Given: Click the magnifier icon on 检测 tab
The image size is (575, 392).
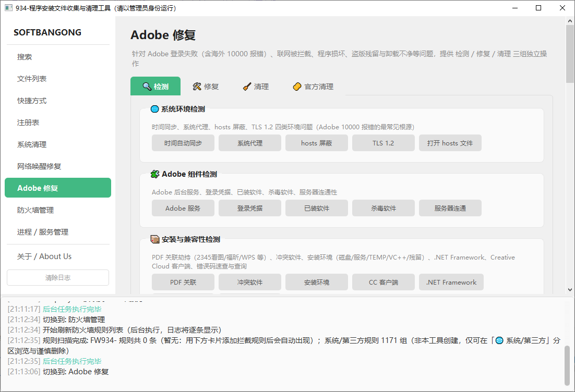Looking at the screenshot, I should click(x=147, y=87).
